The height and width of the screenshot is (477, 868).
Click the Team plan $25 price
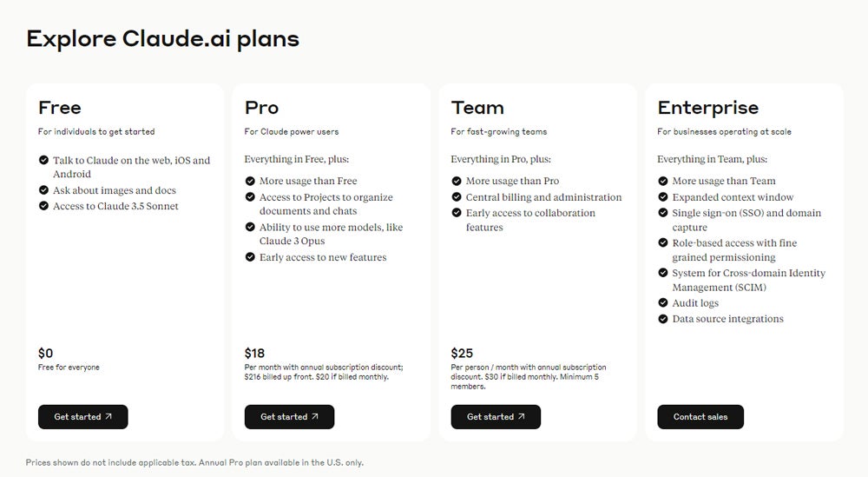[462, 354]
